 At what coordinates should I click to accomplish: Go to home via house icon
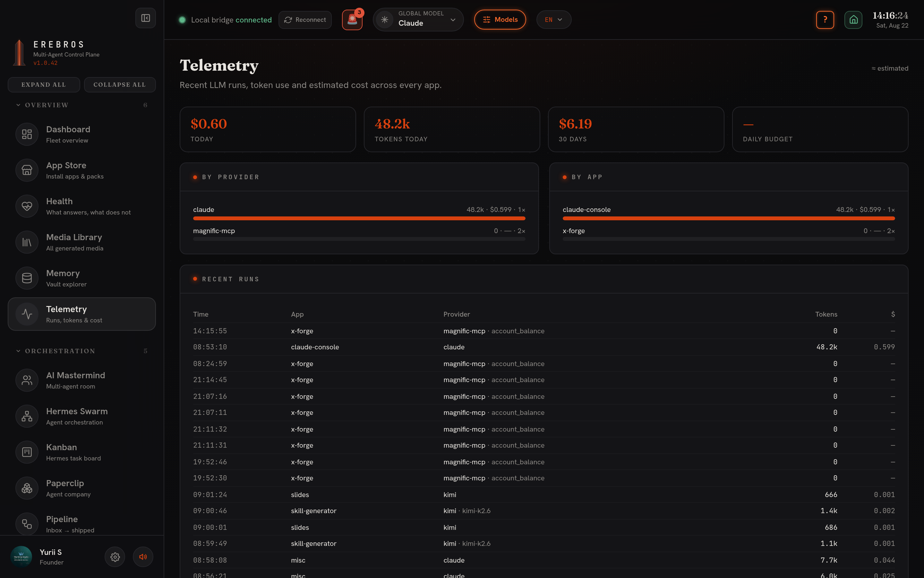[x=853, y=20]
